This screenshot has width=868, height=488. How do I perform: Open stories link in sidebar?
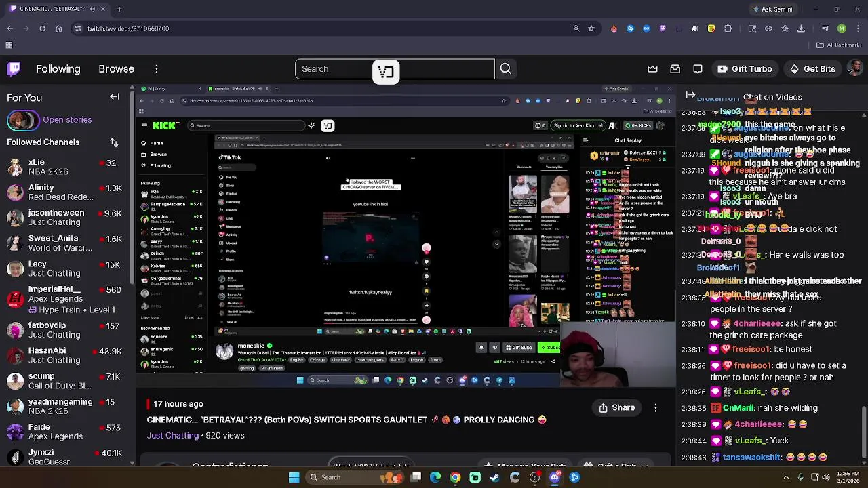(67, 120)
